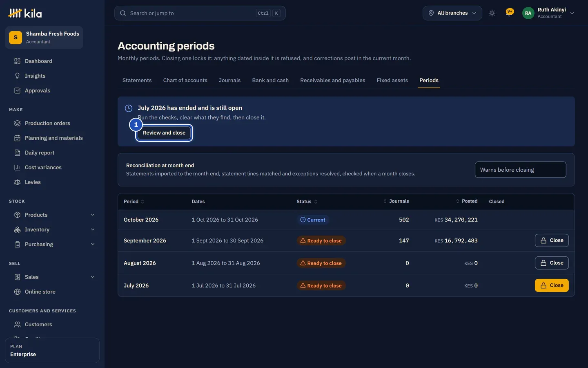Screen dimensions: 588x368
Task: Click the Shamba Fresh Foods company switcher
Action: pyautogui.click(x=44, y=38)
